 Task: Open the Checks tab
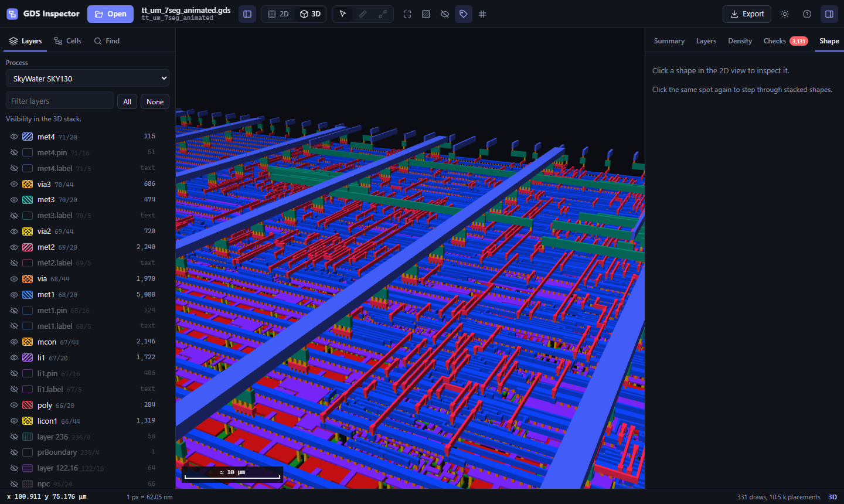coord(785,41)
